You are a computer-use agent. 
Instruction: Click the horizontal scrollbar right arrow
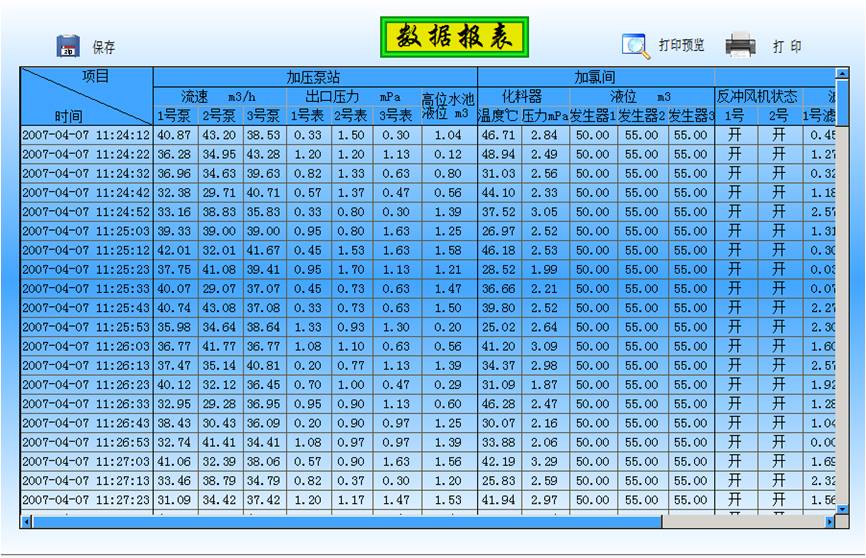pyautogui.click(x=829, y=521)
